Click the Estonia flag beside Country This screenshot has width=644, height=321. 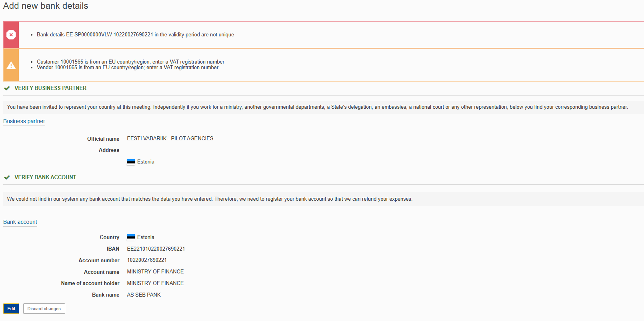tap(131, 237)
